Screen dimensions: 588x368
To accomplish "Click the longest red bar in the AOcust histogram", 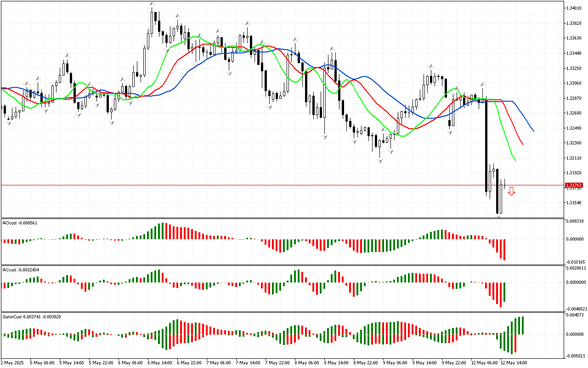I will point(504,250).
